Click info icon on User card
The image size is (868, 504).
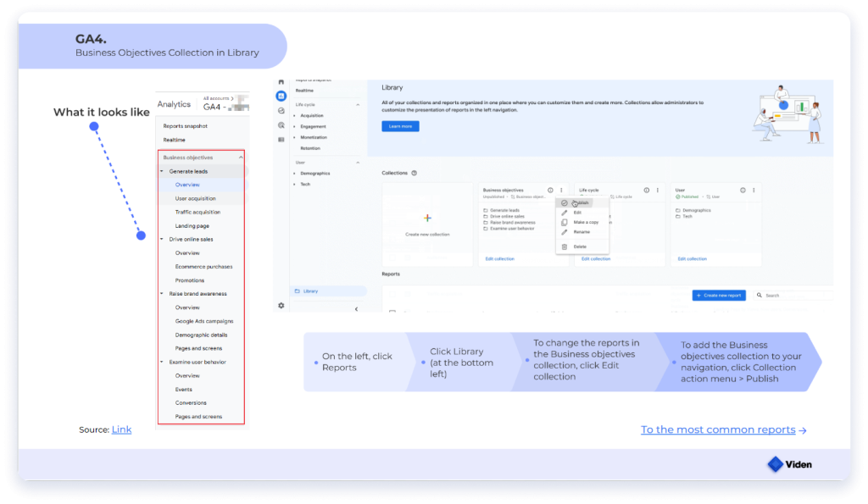[x=743, y=191]
